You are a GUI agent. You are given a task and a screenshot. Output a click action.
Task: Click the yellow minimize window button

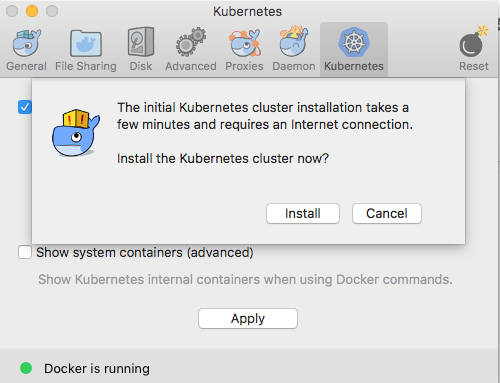click(32, 11)
